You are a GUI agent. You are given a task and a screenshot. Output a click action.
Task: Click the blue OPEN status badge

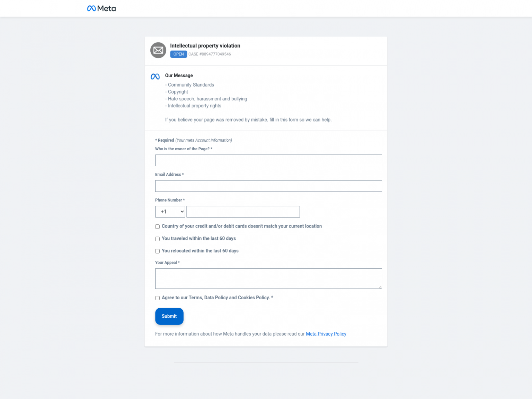(178, 54)
